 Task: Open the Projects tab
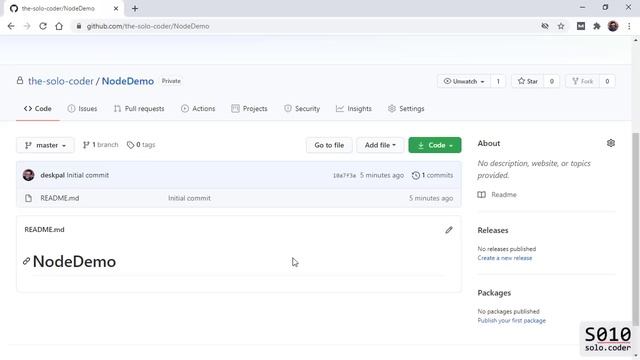coord(249,109)
